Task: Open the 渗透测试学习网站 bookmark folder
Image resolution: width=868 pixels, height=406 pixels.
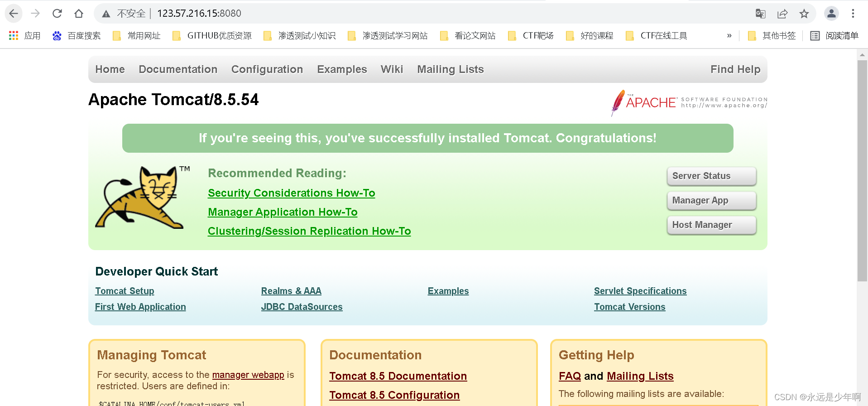Action: tap(388, 36)
